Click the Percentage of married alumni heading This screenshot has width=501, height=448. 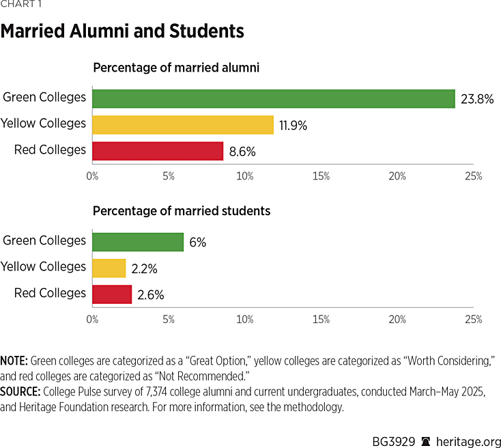175,68
